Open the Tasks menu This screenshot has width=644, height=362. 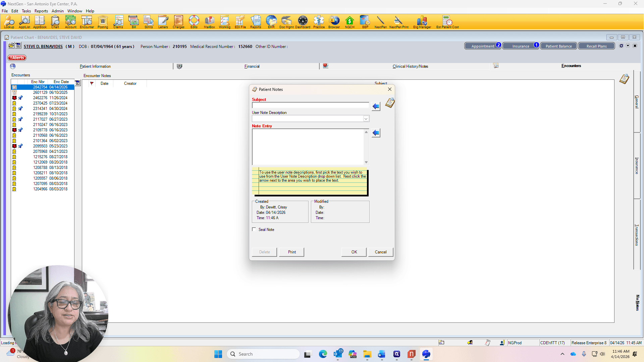coord(26,11)
